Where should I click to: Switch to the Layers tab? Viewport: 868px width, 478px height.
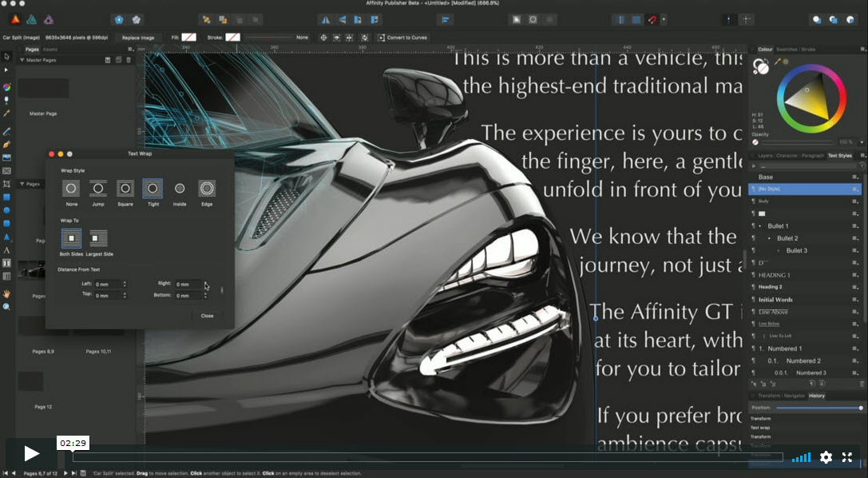[x=765, y=156]
